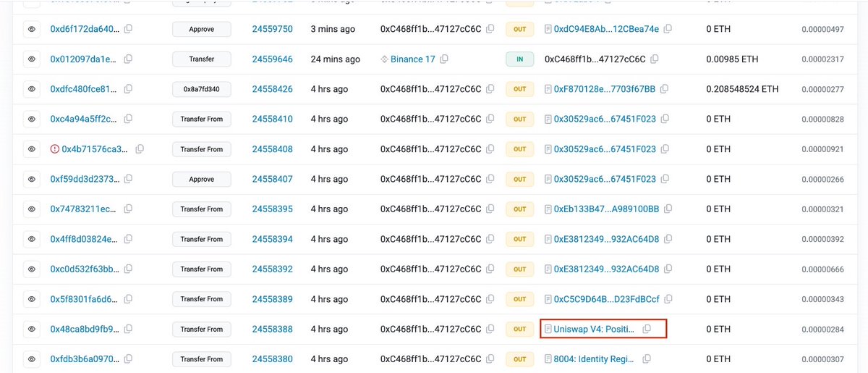The width and height of the screenshot is (868, 373).
Task: Preview transaction 0xdfc480fce81 with eye icon
Action: [x=32, y=89]
